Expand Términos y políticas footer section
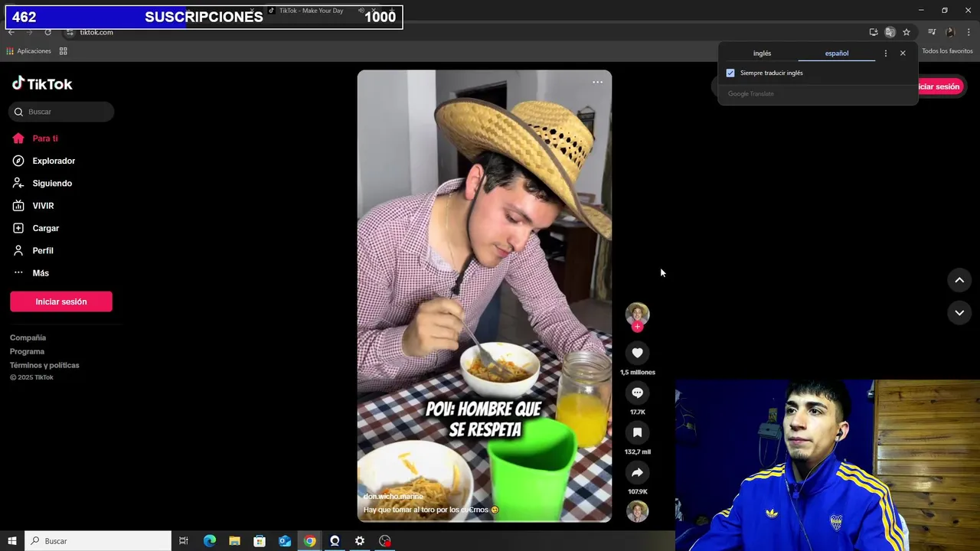980x551 pixels. (x=44, y=365)
